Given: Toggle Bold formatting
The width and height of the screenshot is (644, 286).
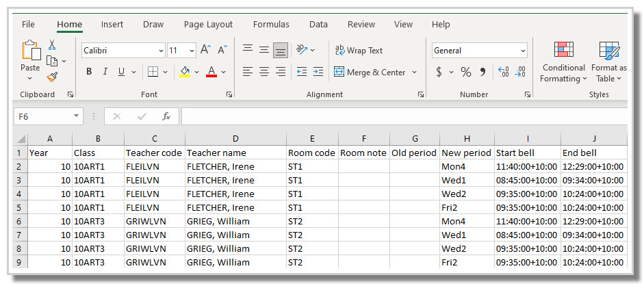Looking at the screenshot, I should 89,73.
